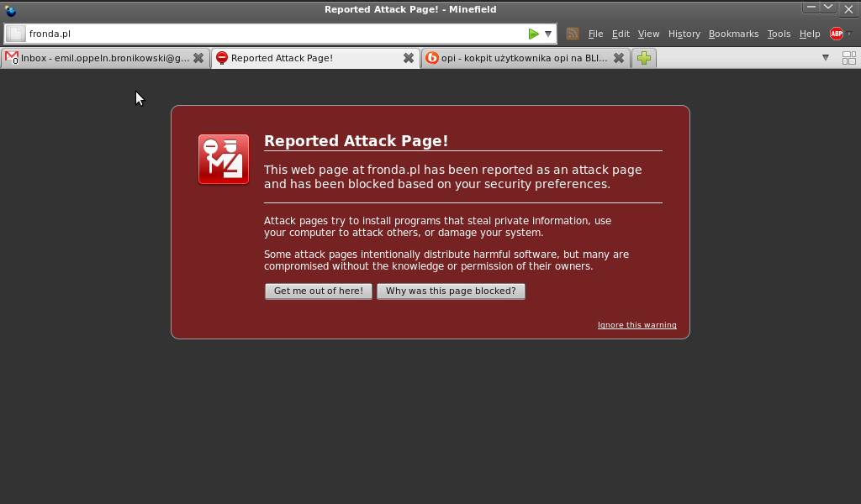Click the tab groups icon at far right
861x504 pixels.
pyautogui.click(x=848, y=58)
